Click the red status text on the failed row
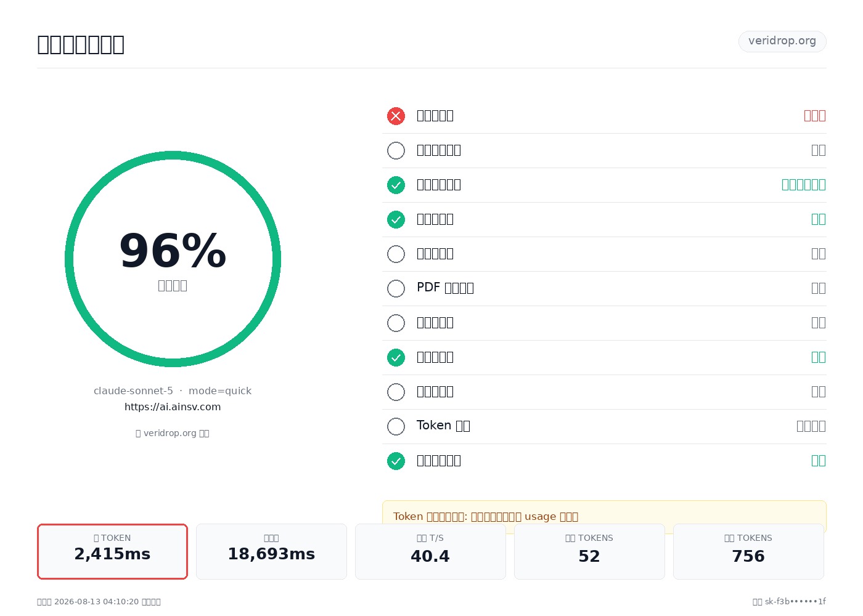Image resolution: width=863 pixels, height=616 pixels. click(815, 116)
